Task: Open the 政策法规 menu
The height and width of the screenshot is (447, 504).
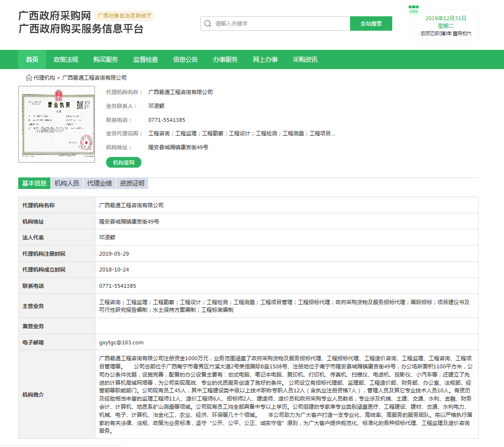Action: click(x=66, y=59)
